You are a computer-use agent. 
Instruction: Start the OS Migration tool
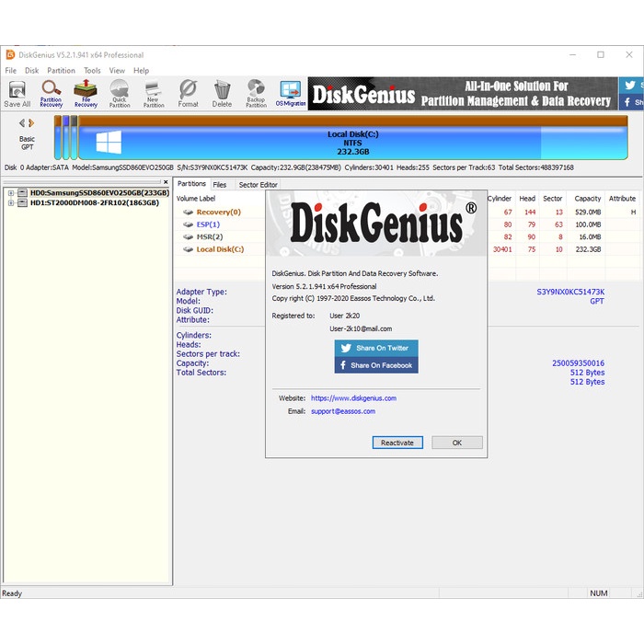coord(291,94)
